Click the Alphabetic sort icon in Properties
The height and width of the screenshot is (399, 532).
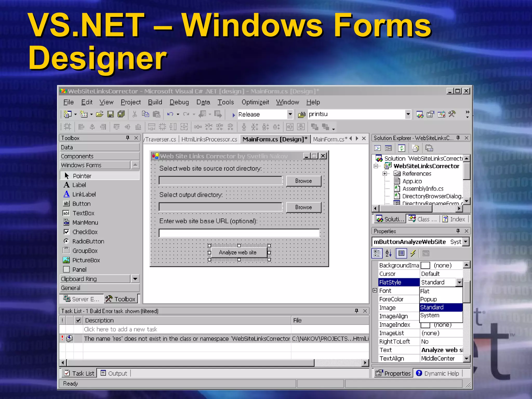(x=389, y=253)
